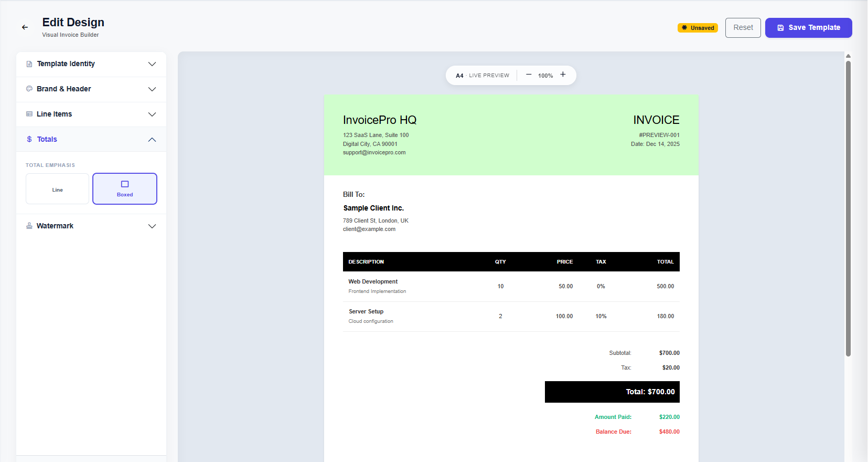Screen dimensions: 868x462
Task: Click the Totals dollar sign icon
Action: (29, 139)
